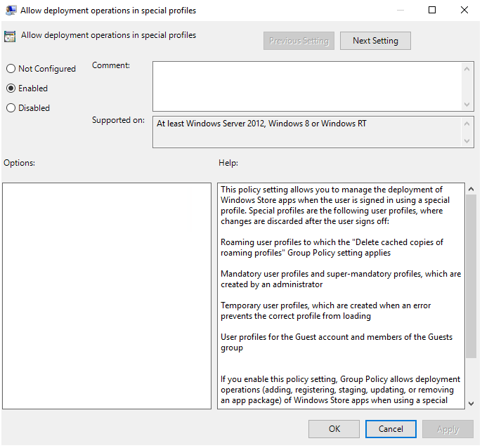Image resolution: width=482 pixels, height=448 pixels.
Task: Click the policy setting icon beside heading
Action: 10,37
